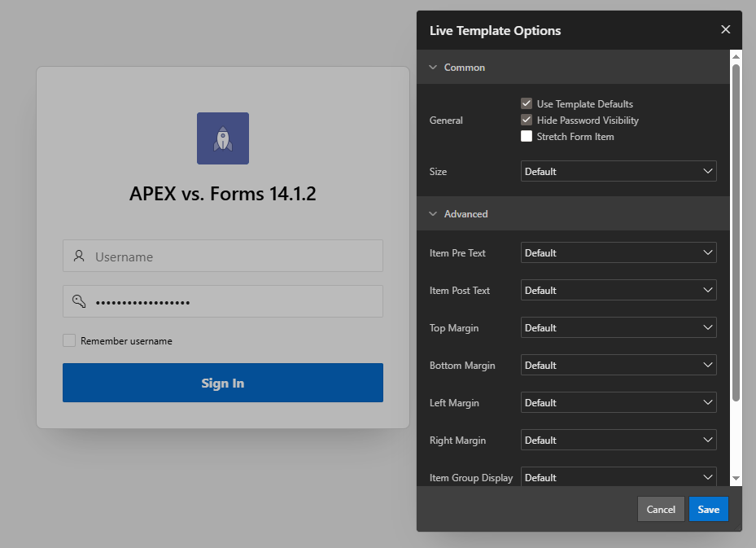Viewport: 756px width, 548px height.
Task: Uncheck Hide Password Visibility option
Action: (527, 121)
